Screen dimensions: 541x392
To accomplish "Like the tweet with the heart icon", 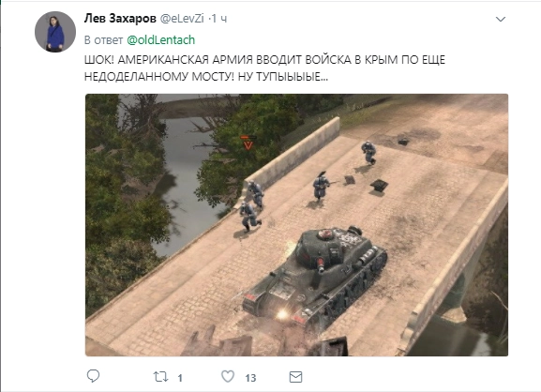I will coord(228,376).
